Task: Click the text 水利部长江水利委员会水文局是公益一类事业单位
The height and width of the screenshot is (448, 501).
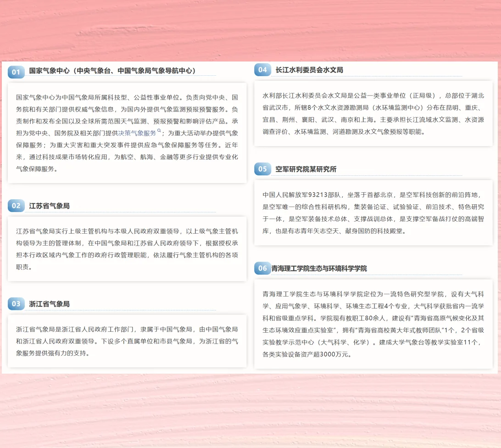Action: [334, 95]
